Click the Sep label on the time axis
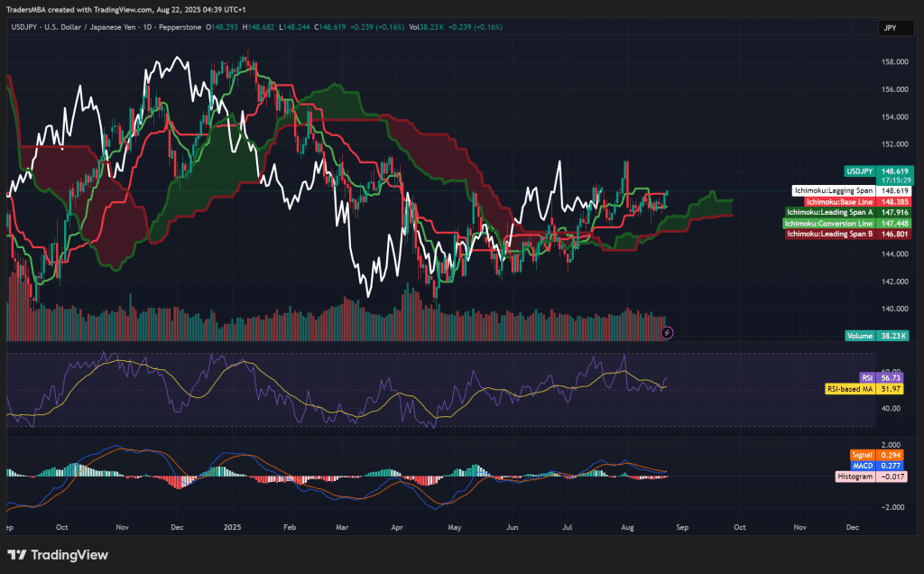The width and height of the screenshot is (924, 574). pos(681,527)
